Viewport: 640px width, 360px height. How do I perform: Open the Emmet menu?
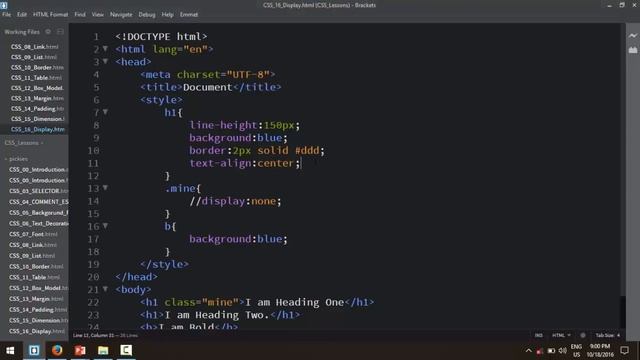point(189,14)
